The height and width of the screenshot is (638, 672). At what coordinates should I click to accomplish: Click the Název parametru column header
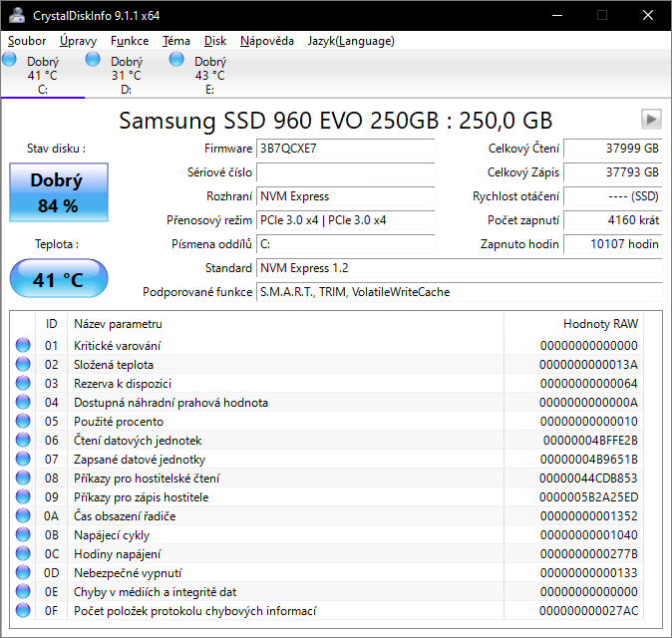pos(285,324)
